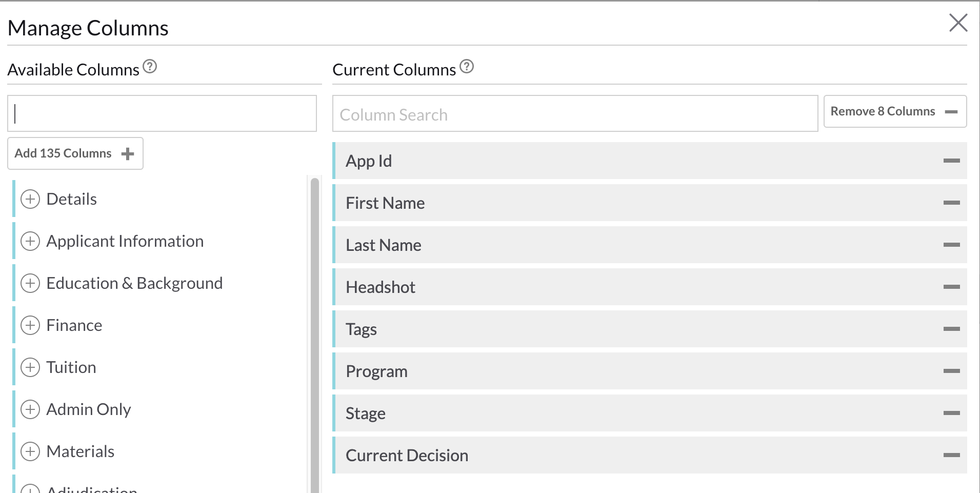
Task: Open the Available Columns help tooltip
Action: (149, 65)
